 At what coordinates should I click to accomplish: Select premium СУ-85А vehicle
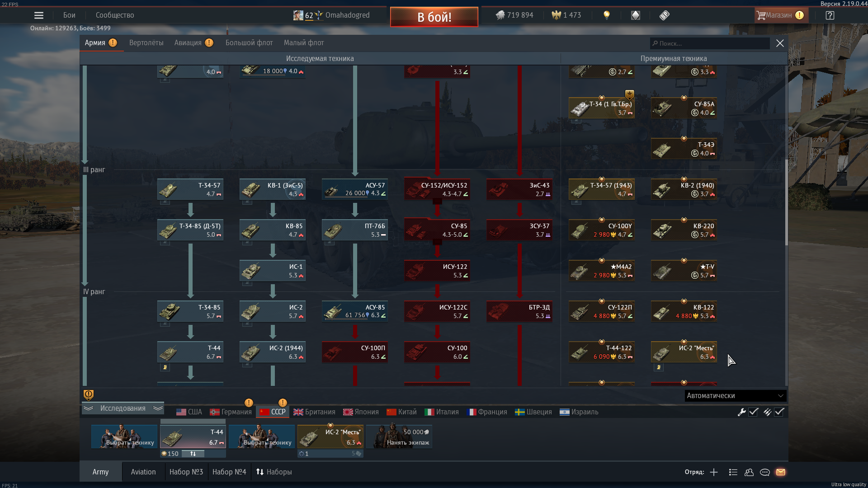[x=684, y=108]
